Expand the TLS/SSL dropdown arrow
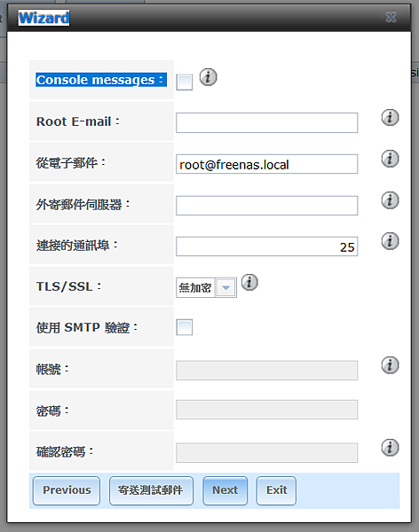The height and width of the screenshot is (532, 419). click(x=225, y=287)
